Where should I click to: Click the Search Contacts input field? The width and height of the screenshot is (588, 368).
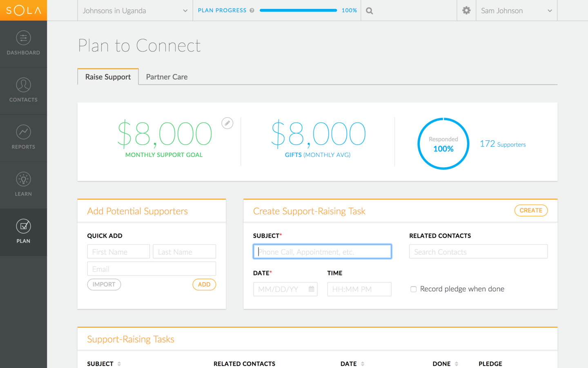pyautogui.click(x=478, y=251)
